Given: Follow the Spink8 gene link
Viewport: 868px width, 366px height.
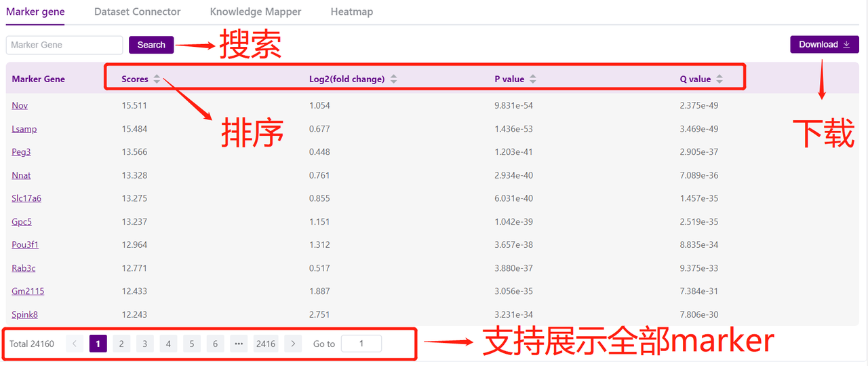Looking at the screenshot, I should 24,314.
